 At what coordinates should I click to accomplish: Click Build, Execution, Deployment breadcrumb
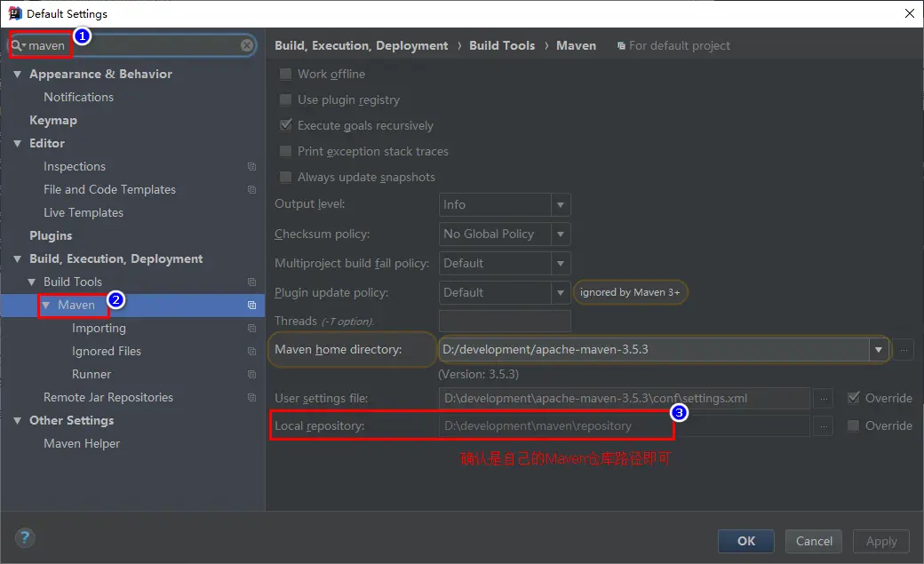[362, 46]
